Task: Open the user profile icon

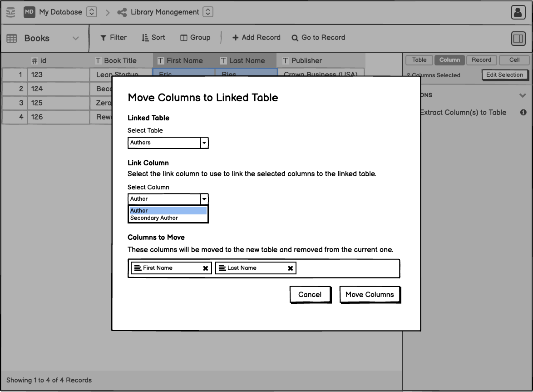Action: [518, 12]
